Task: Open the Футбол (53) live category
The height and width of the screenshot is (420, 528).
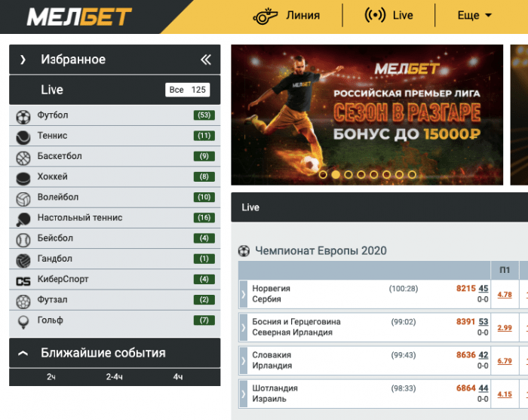Action: coord(115,115)
